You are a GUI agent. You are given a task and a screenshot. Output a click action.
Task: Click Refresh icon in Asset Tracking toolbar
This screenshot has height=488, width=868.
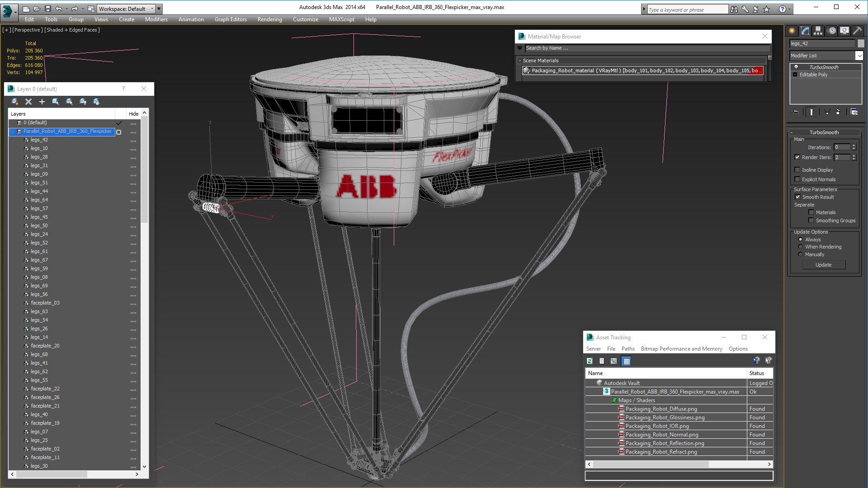coord(590,361)
